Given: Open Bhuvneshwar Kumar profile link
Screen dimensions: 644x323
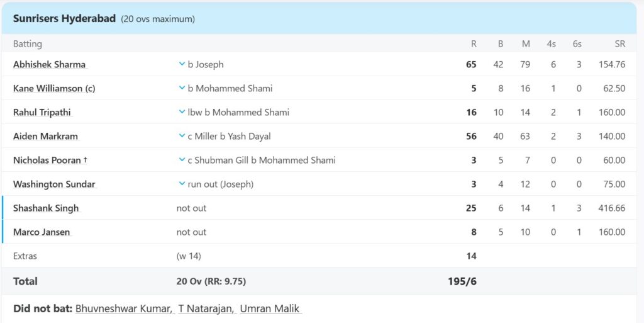Looking at the screenshot, I should [x=124, y=309].
